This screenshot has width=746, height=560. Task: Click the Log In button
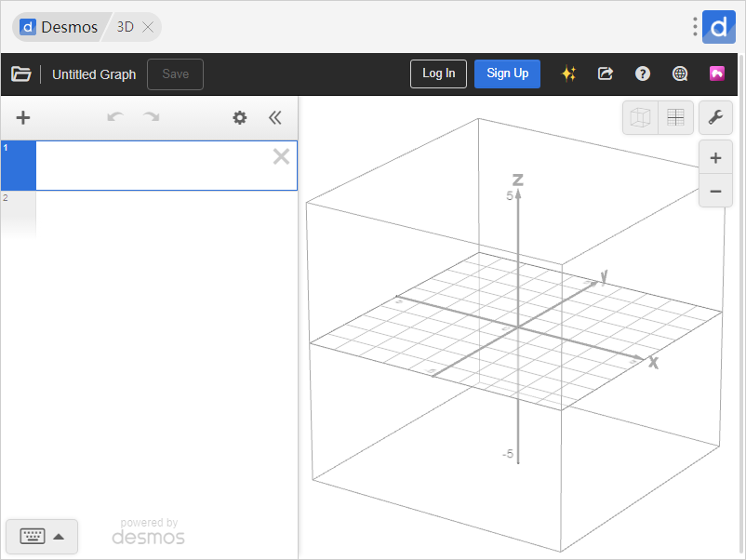click(438, 74)
